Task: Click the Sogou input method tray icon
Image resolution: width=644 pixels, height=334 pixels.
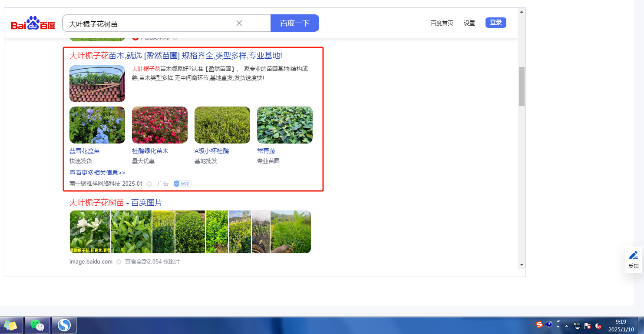Action: [539, 324]
